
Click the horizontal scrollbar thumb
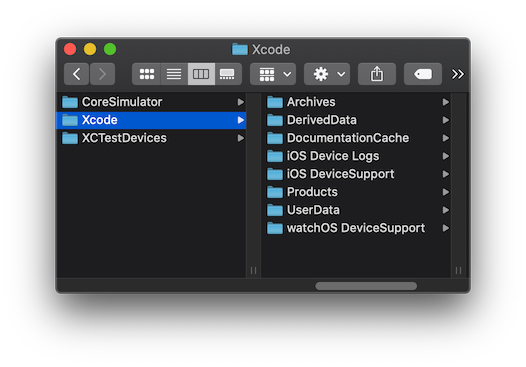pos(366,286)
